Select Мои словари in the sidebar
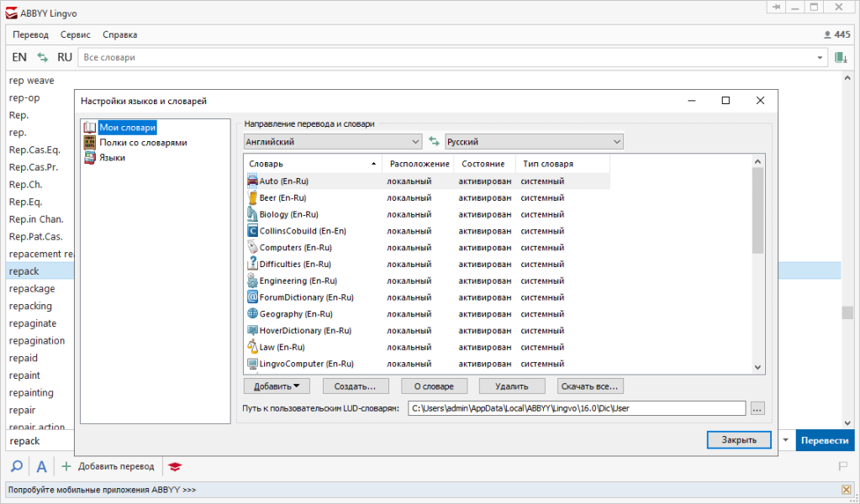860x504 pixels. click(x=127, y=128)
